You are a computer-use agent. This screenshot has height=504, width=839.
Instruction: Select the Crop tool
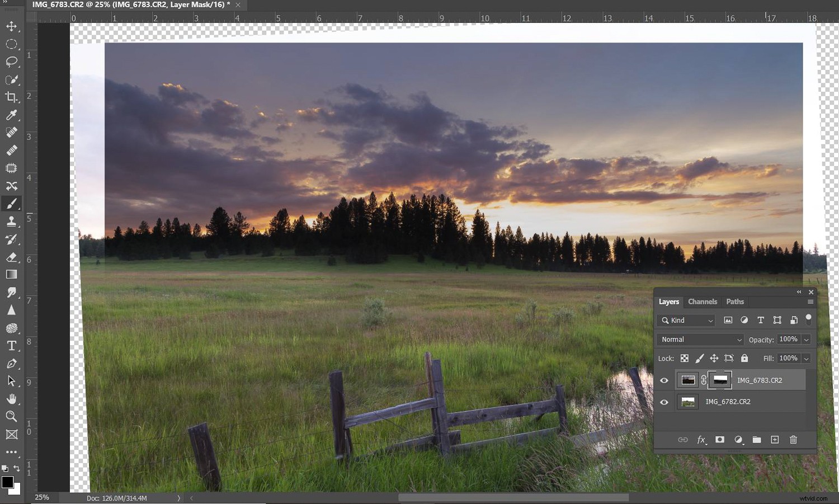12,96
